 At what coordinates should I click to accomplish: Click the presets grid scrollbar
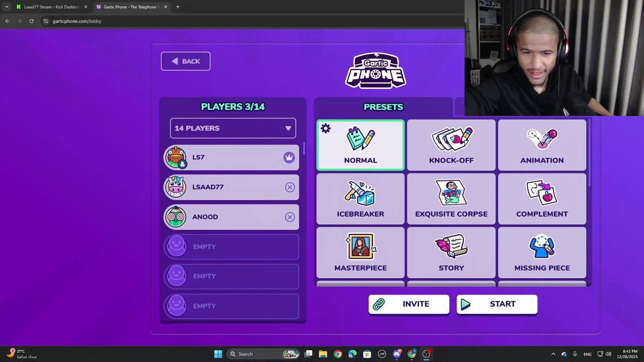[589, 153]
